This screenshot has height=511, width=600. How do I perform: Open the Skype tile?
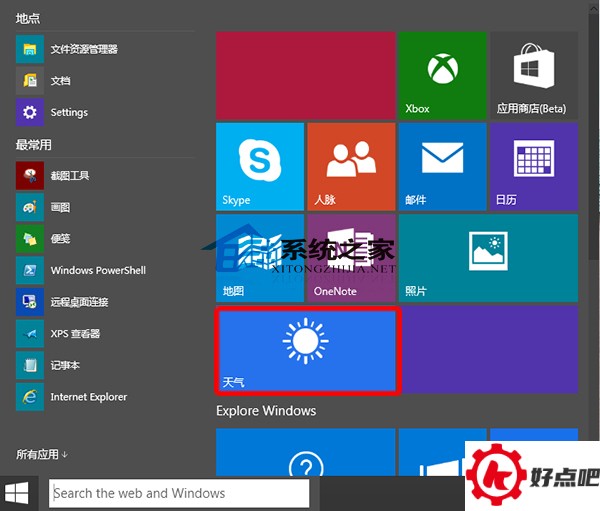[260, 167]
